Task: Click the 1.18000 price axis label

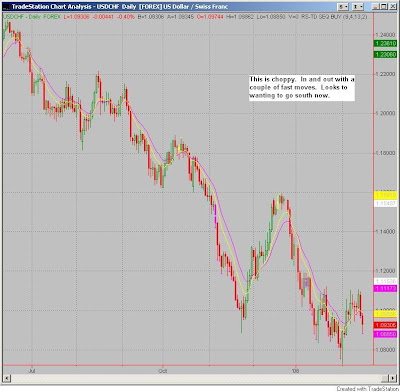Action: point(385,153)
